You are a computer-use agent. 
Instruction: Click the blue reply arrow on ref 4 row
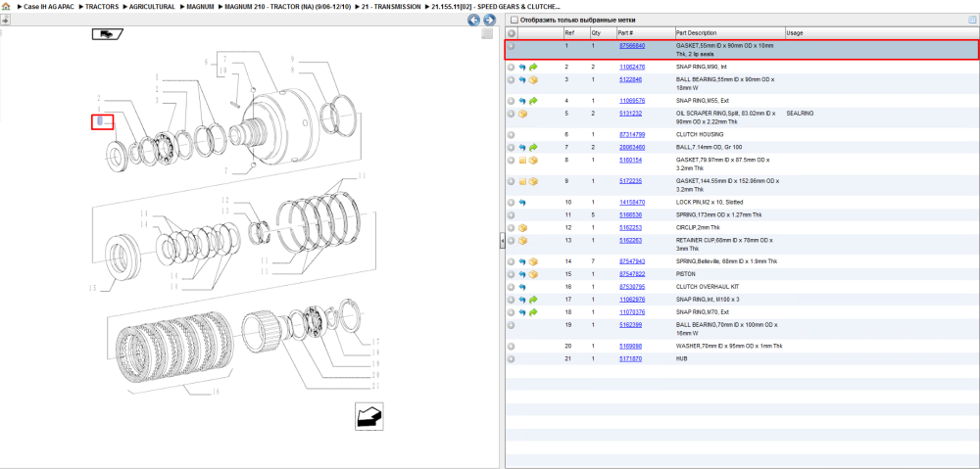522,101
